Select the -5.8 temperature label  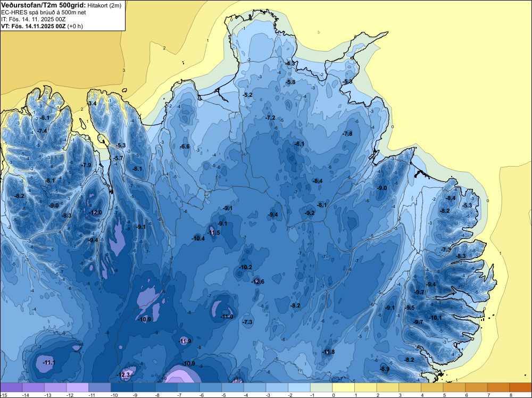coord(291,82)
